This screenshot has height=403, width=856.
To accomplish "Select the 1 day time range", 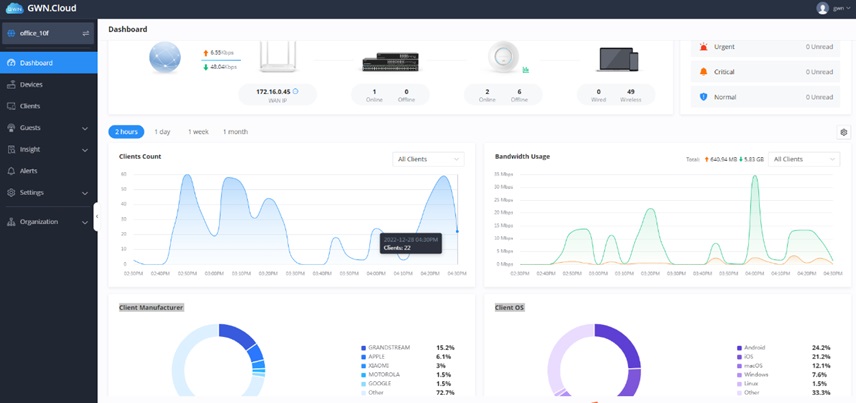I will pyautogui.click(x=162, y=132).
